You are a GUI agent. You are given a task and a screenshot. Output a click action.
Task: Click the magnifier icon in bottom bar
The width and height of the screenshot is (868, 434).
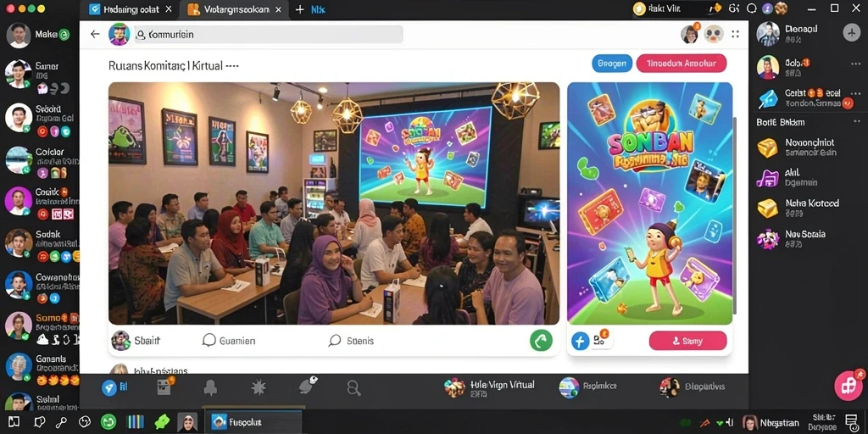(x=353, y=387)
